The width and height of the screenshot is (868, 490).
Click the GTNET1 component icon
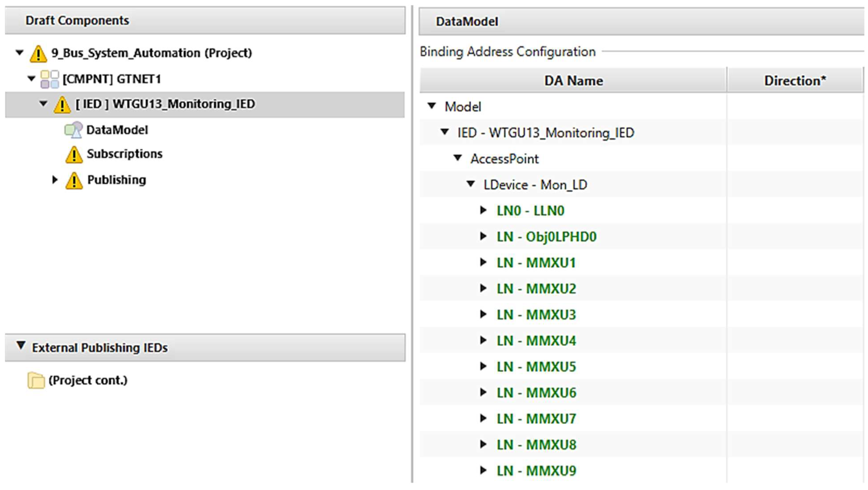[49, 79]
